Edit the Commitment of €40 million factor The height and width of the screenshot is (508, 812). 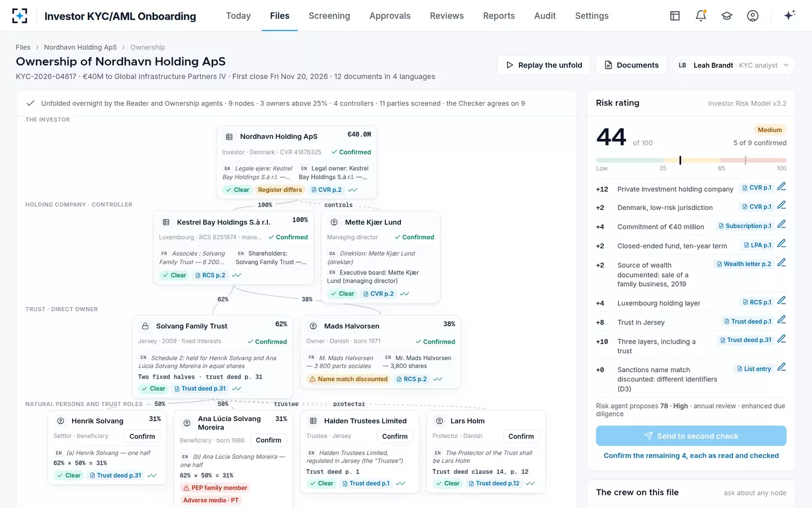(782, 225)
